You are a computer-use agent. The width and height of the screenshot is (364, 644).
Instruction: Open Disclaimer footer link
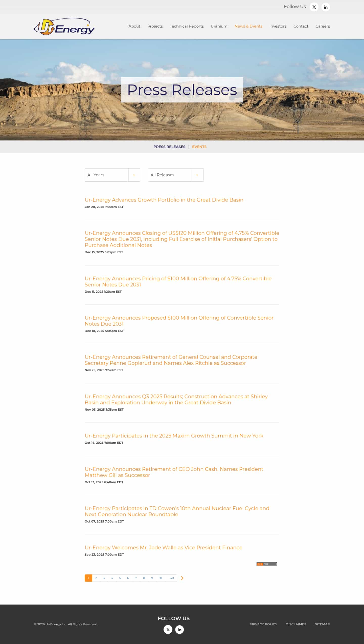tap(296, 624)
